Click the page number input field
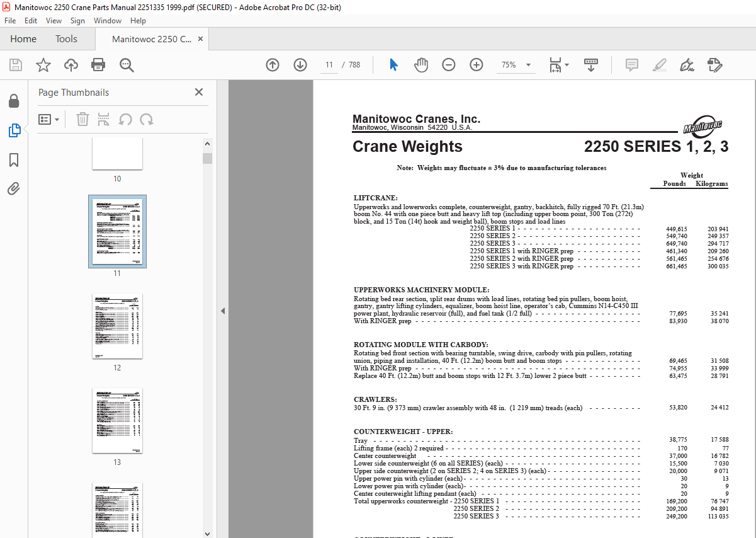Image resolution: width=756 pixels, height=538 pixels. (329, 65)
